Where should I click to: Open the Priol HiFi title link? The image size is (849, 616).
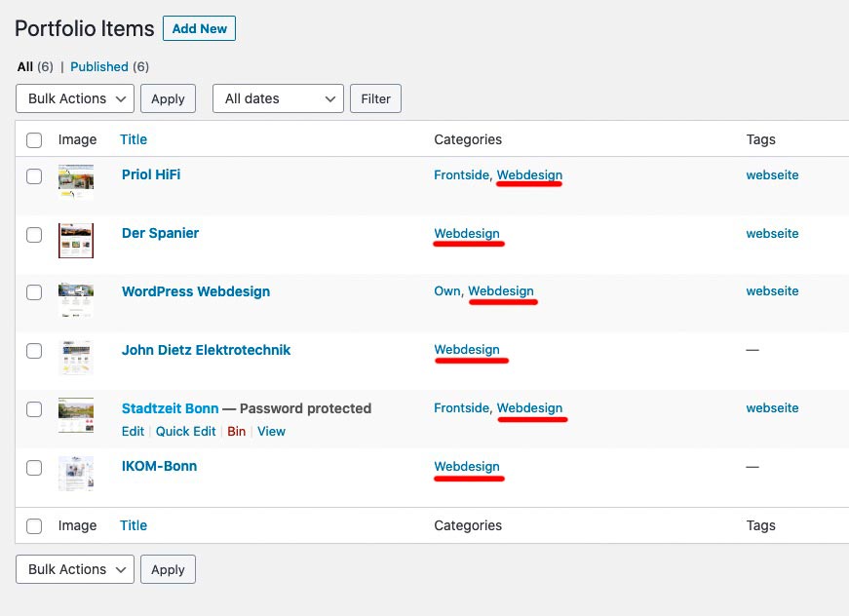(x=151, y=174)
